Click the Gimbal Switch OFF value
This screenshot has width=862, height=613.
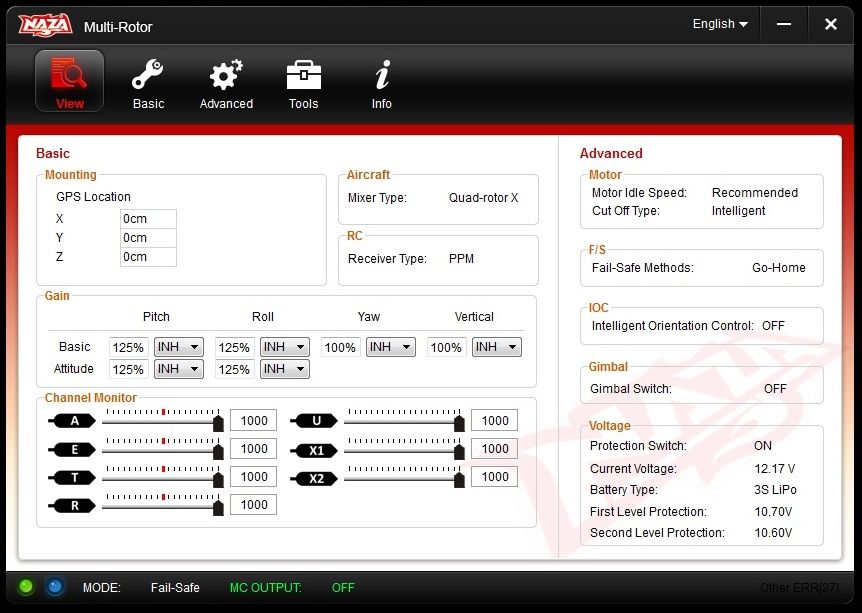(x=775, y=389)
